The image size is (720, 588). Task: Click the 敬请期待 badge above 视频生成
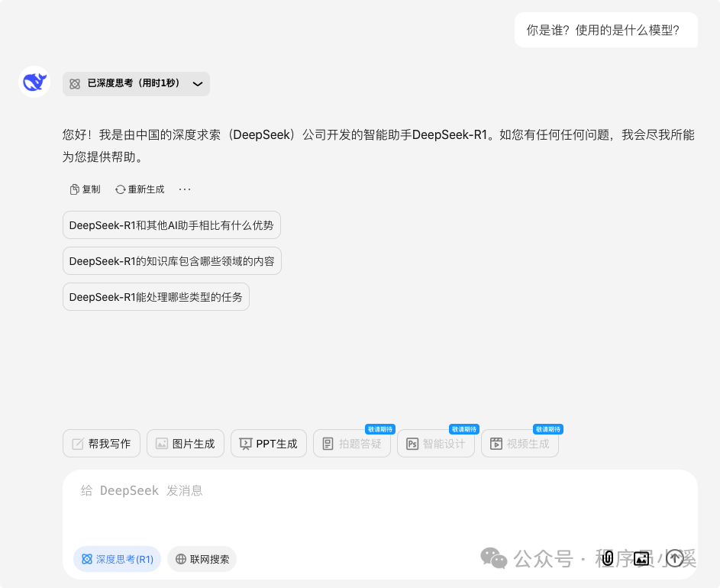[x=548, y=429]
